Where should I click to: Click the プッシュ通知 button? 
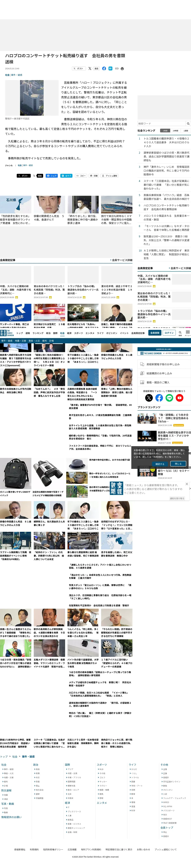click(110, 176)
